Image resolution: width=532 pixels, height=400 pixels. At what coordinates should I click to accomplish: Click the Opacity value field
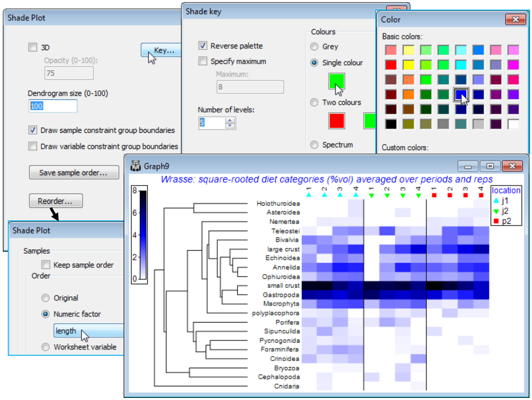click(69, 73)
